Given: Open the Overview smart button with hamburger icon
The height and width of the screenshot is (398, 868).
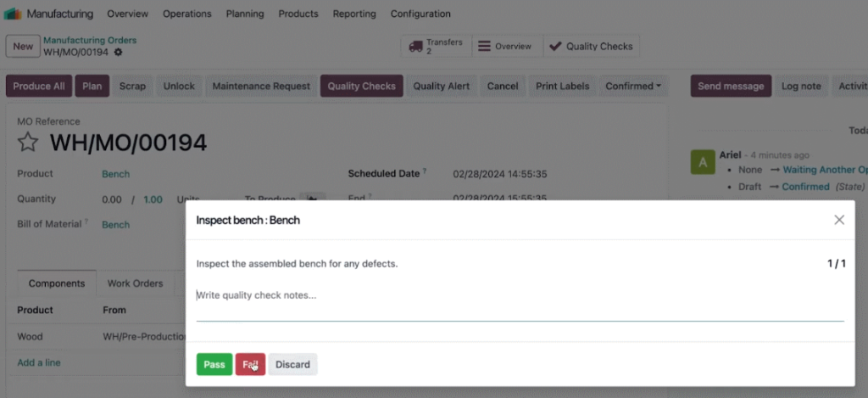Looking at the screenshot, I should [508, 47].
